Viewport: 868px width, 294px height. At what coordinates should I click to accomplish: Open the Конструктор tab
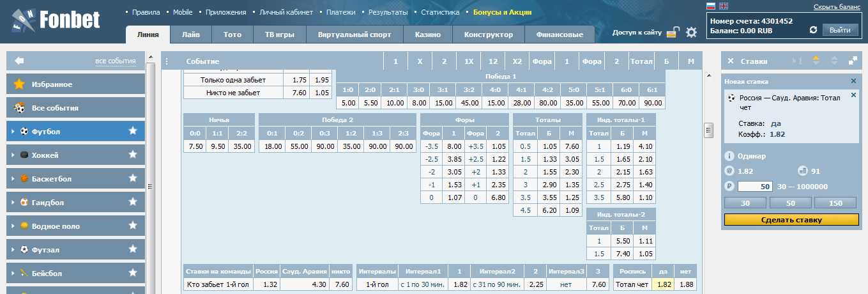pyautogui.click(x=489, y=35)
